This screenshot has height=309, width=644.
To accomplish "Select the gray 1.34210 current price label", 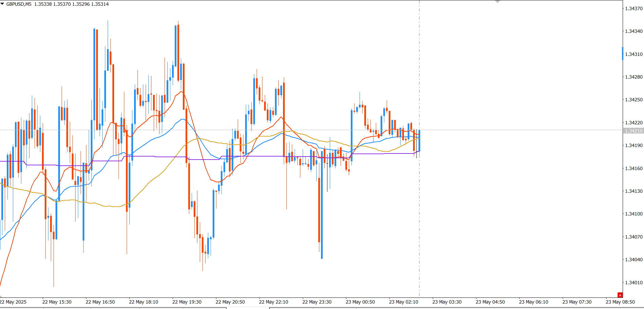I will tap(634, 131).
